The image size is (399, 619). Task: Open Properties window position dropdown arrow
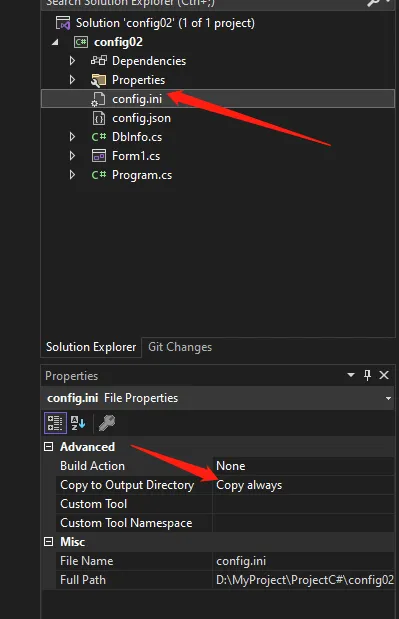[350, 375]
